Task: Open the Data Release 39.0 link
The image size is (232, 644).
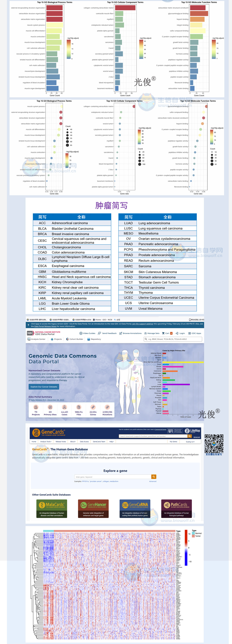Action: (x=47, y=400)
